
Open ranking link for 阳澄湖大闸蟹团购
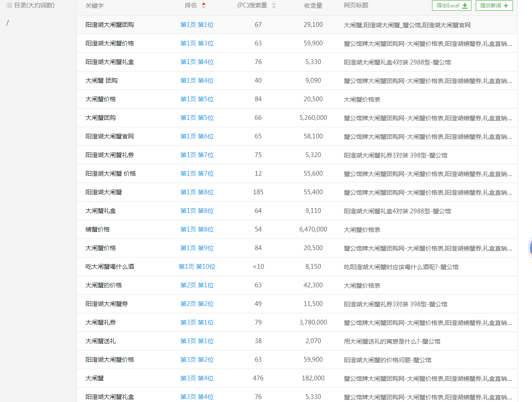pos(197,25)
